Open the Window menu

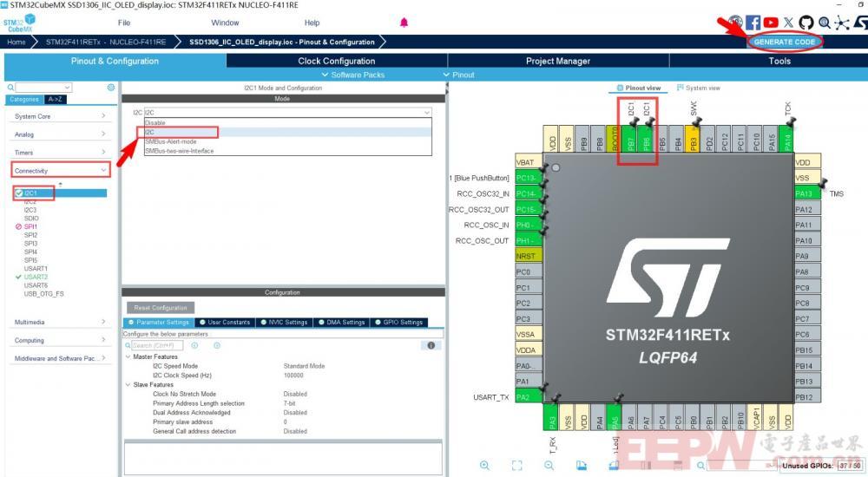tap(225, 23)
